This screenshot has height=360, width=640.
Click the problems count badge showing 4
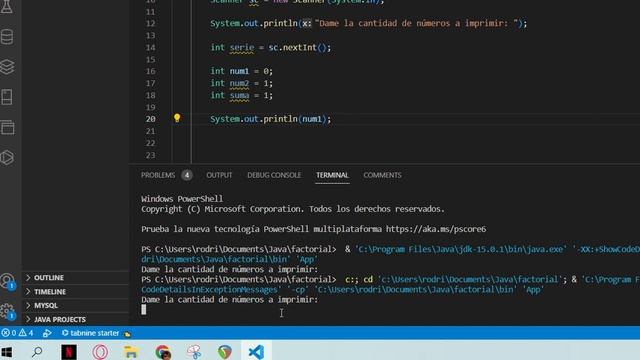tap(187, 175)
